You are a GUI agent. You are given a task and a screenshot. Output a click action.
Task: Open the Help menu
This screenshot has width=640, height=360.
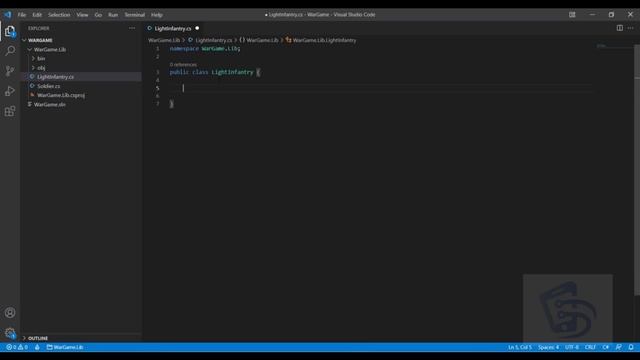point(157,15)
